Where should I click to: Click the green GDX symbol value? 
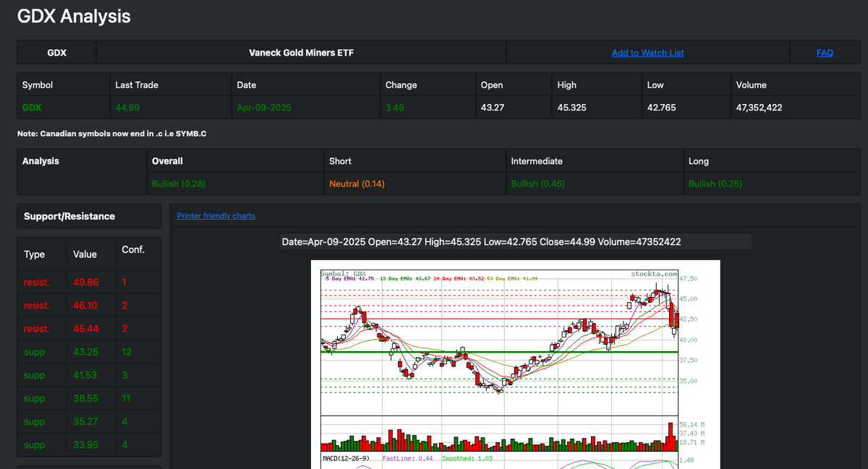32,108
